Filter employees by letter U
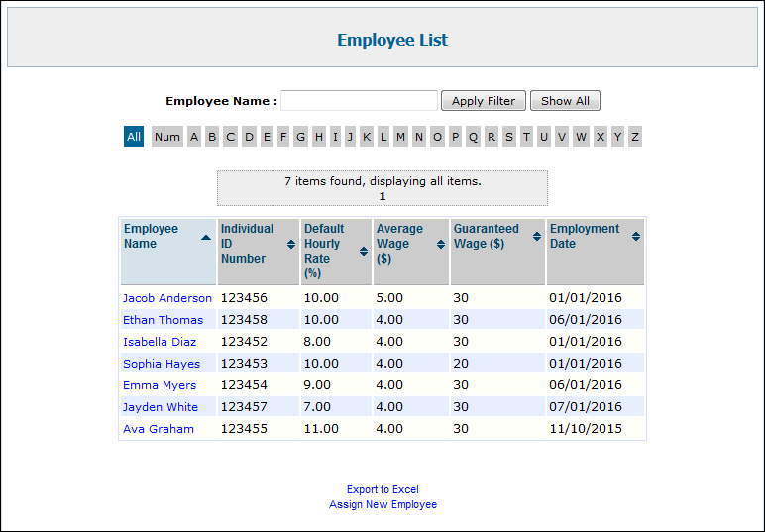 [x=543, y=137]
